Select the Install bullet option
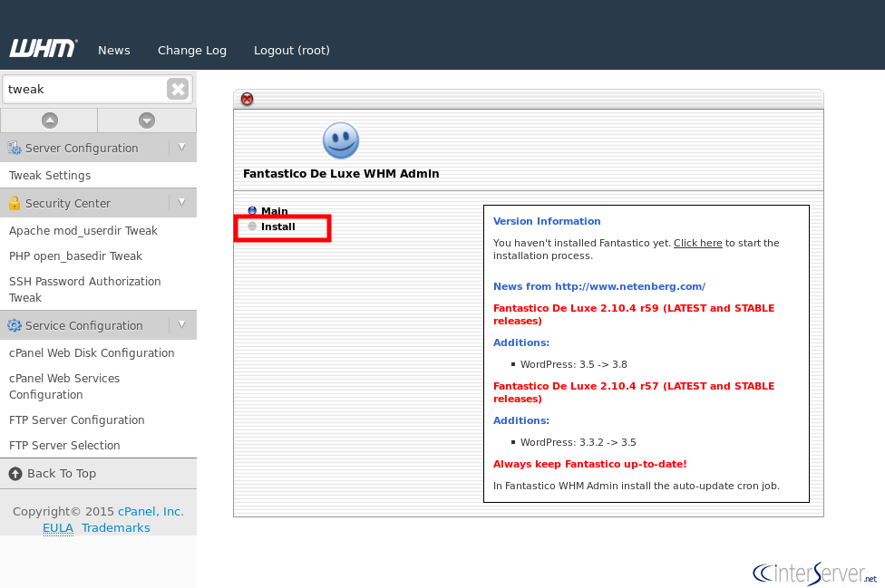Screen dimensions: 885x588 coord(252,227)
